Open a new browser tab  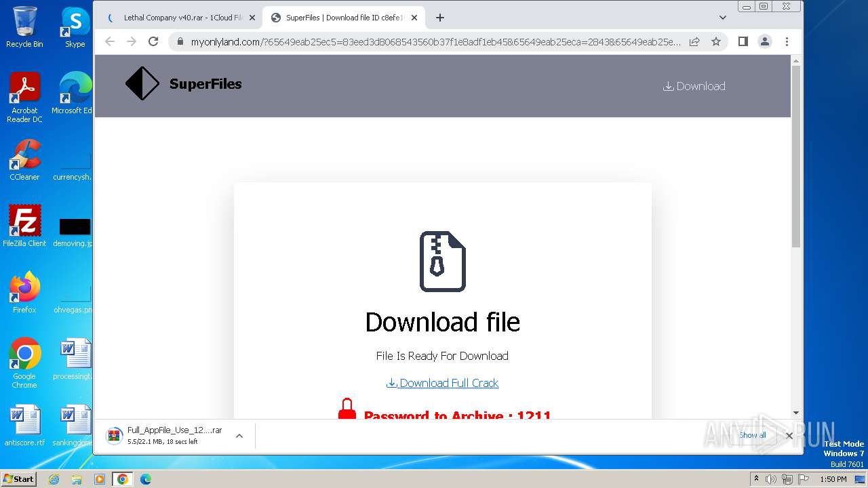point(439,18)
